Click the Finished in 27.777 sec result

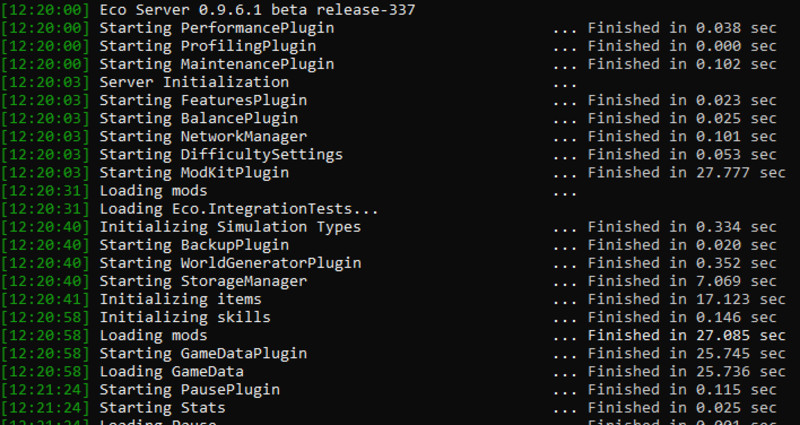pyautogui.click(x=687, y=172)
